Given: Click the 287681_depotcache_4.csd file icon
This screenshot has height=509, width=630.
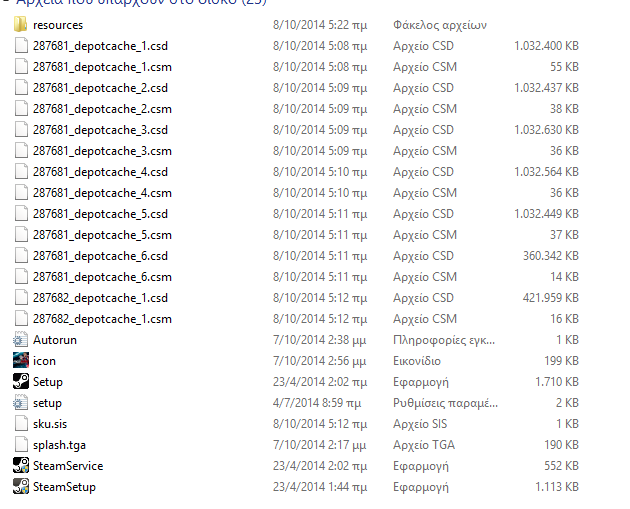Looking at the screenshot, I should [21, 172].
